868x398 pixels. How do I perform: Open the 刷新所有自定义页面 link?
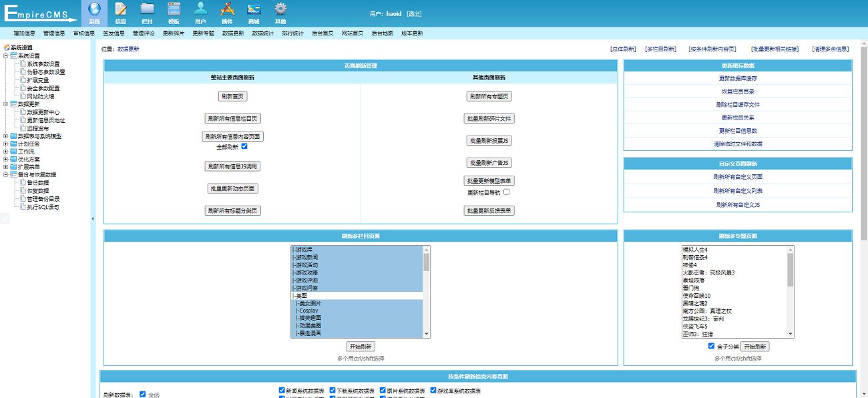pos(738,178)
